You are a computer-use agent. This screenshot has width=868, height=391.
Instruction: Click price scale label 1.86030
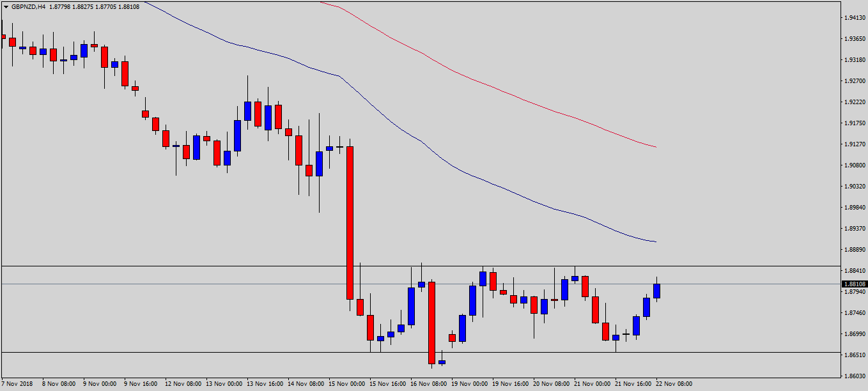855,376
